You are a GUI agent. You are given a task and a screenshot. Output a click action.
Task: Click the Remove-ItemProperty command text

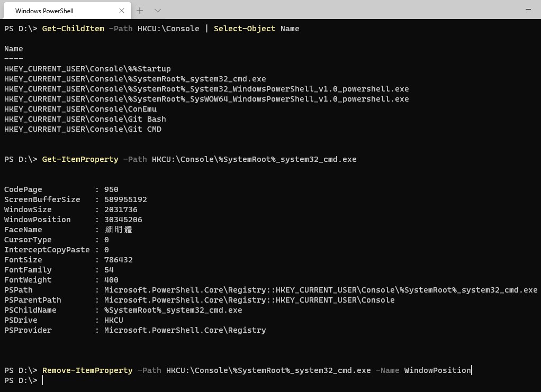pyautogui.click(x=87, y=370)
